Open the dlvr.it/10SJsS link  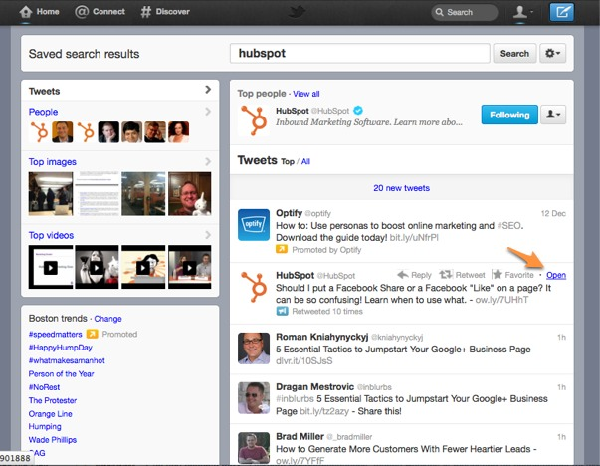pos(304,361)
